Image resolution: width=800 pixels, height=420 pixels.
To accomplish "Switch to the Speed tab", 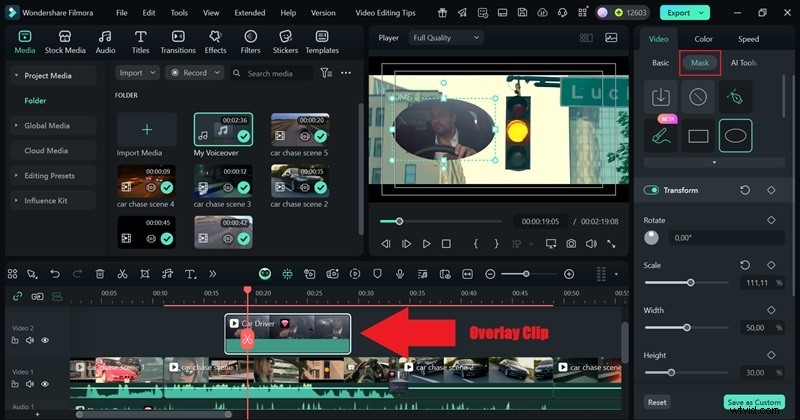I will 748,39.
